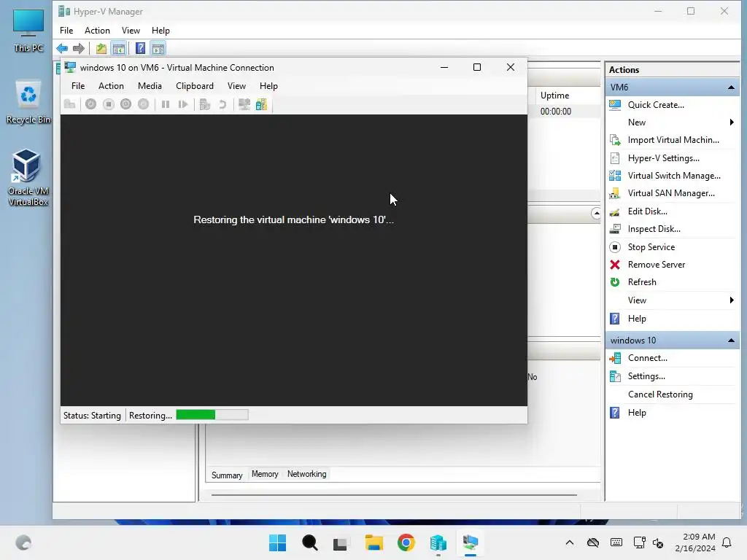Click the Shut Down icon in VM toolbar
This screenshot has width=747, height=560.
coord(125,104)
